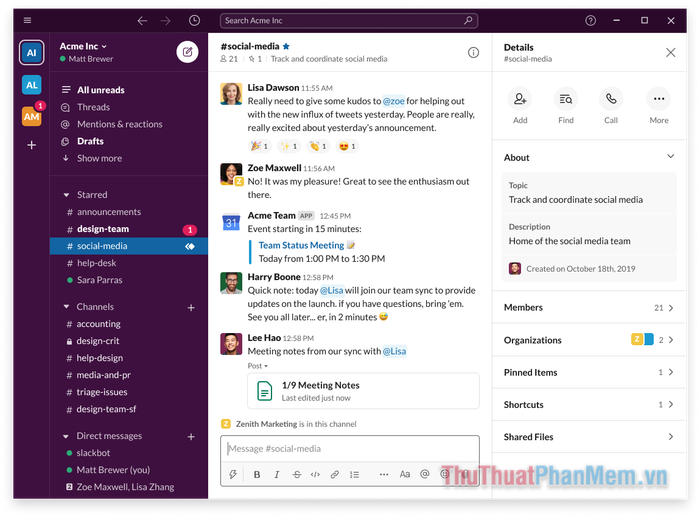Screen dimensions: 700x517
Task: Collapse the Channels section
Action: tap(67, 307)
